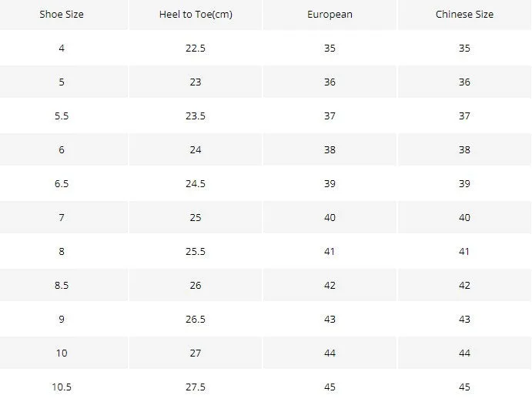The height and width of the screenshot is (402, 532).
Task: Click Chinese size 39 cell
Action: 464,183
